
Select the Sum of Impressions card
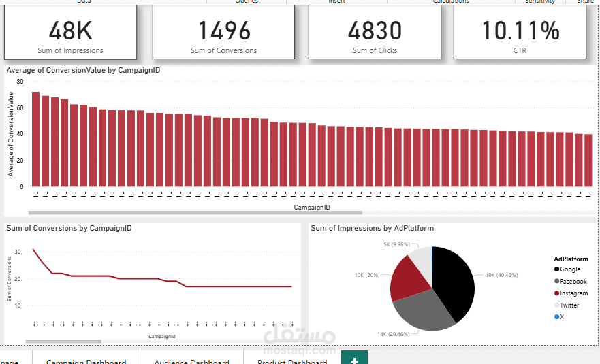pyautogui.click(x=70, y=32)
